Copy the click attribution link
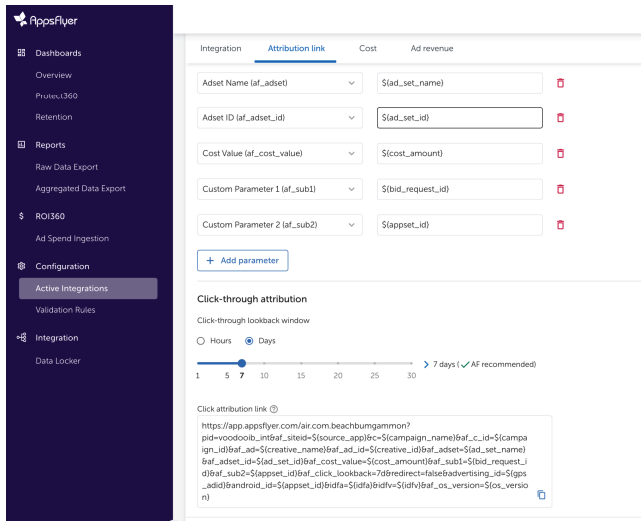 (541, 495)
